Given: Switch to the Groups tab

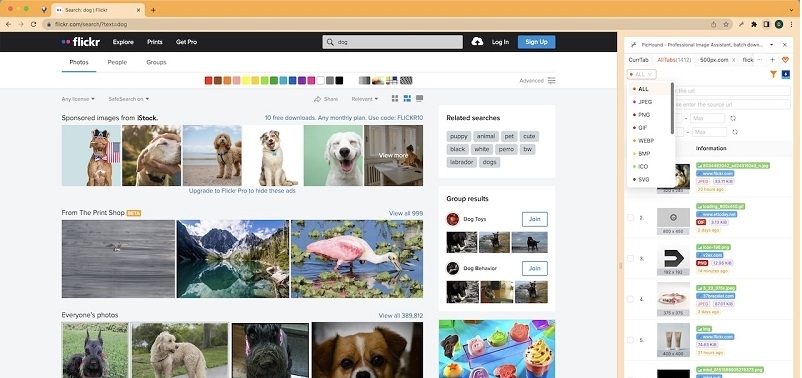Looking at the screenshot, I should point(156,62).
